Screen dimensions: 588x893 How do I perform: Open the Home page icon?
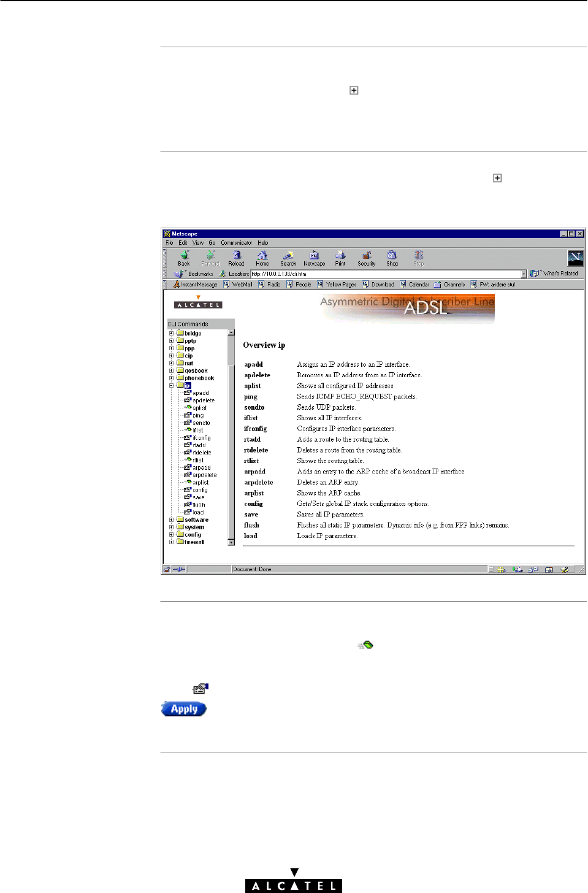coord(262,255)
